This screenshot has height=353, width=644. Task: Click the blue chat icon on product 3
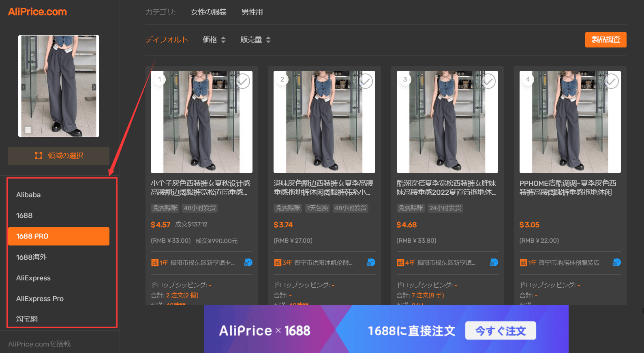(494, 263)
